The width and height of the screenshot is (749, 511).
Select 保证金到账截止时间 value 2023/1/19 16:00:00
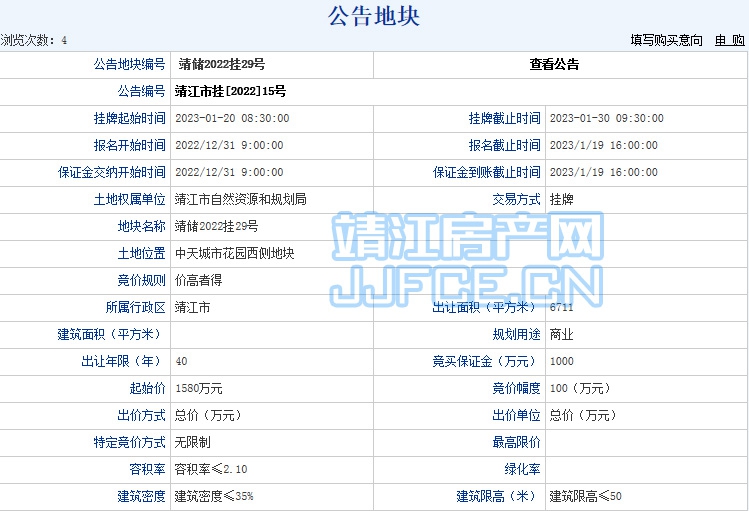pyautogui.click(x=604, y=172)
